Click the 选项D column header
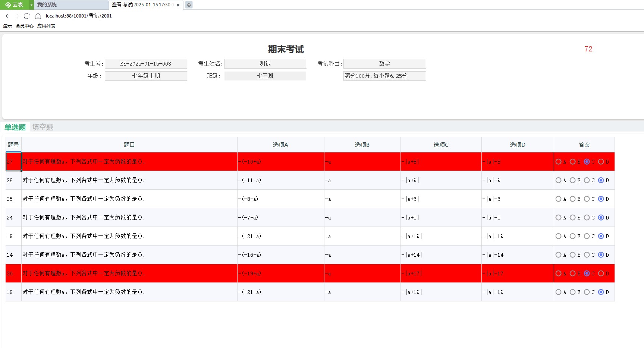The height and width of the screenshot is (348, 644). coord(518,145)
